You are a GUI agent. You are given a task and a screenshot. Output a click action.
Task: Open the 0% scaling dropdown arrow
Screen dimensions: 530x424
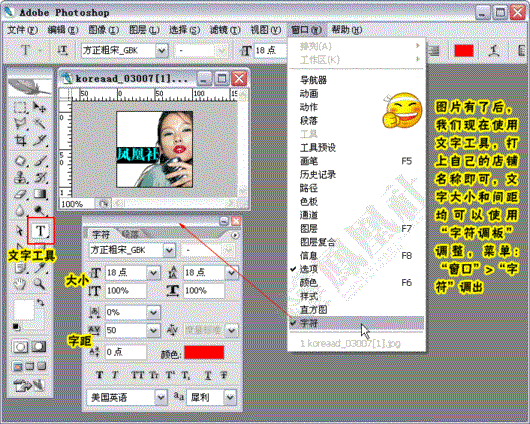pyautogui.click(x=153, y=312)
